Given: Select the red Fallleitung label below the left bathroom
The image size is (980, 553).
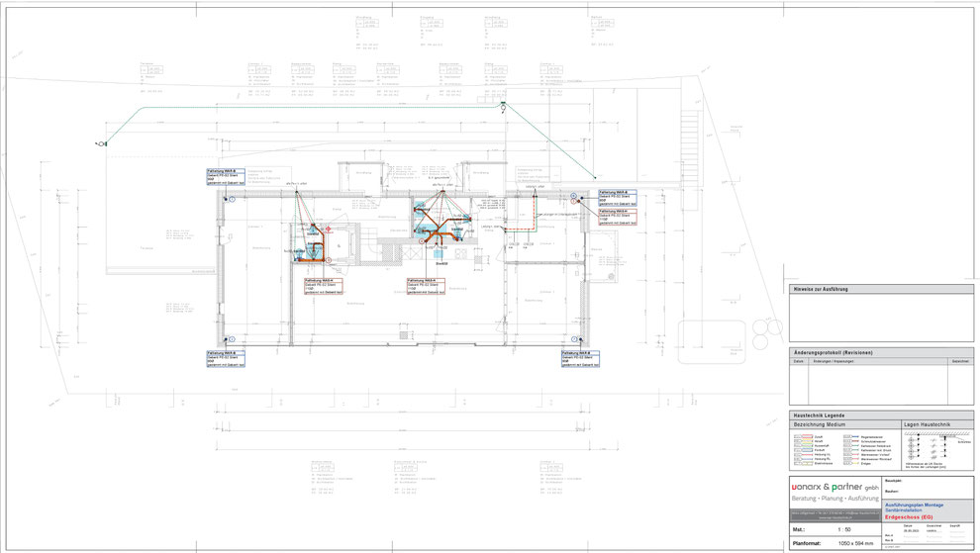Looking at the screenshot, I should (x=324, y=286).
